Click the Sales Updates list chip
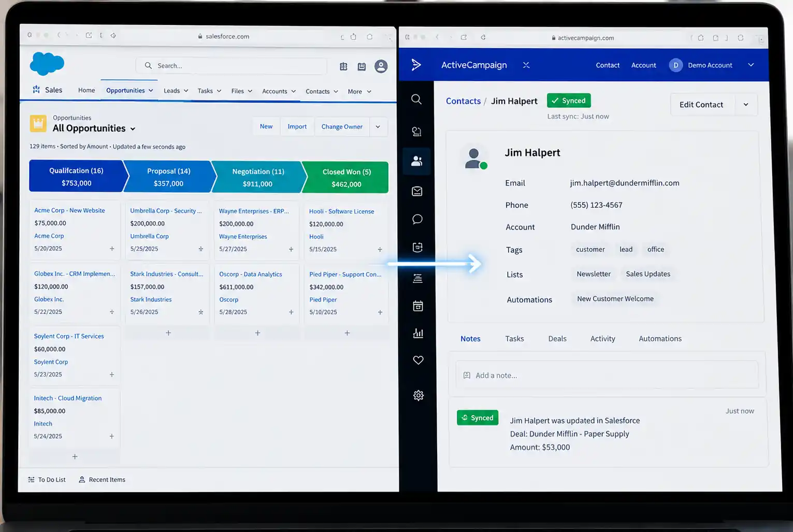Screen dimensions: 793x532 pos(647,274)
